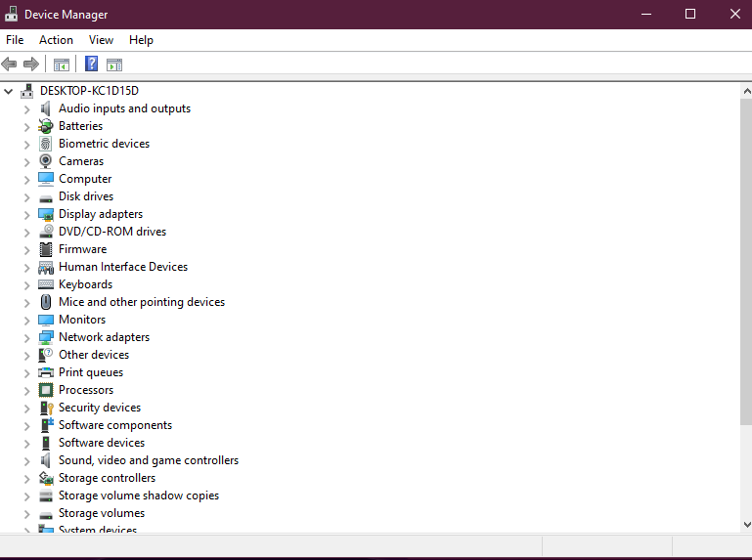This screenshot has width=752, height=560.
Task: Click the Keyboards icon
Action: [x=46, y=284]
